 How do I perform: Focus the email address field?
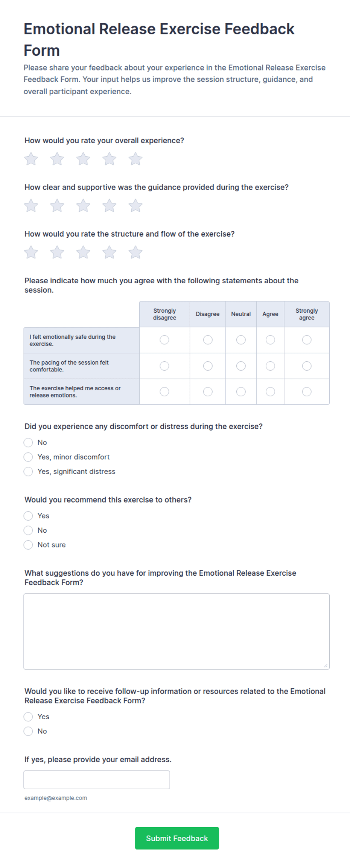97,780
